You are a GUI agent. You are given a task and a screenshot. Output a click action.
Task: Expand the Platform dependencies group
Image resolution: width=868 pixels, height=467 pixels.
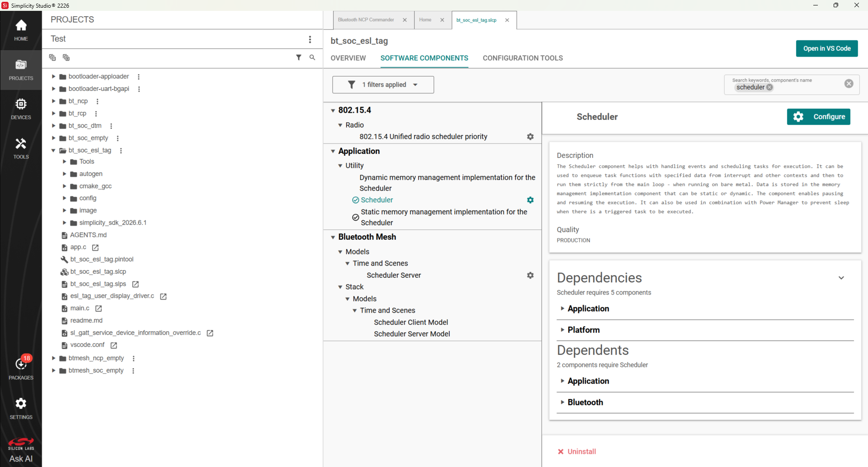click(562, 330)
